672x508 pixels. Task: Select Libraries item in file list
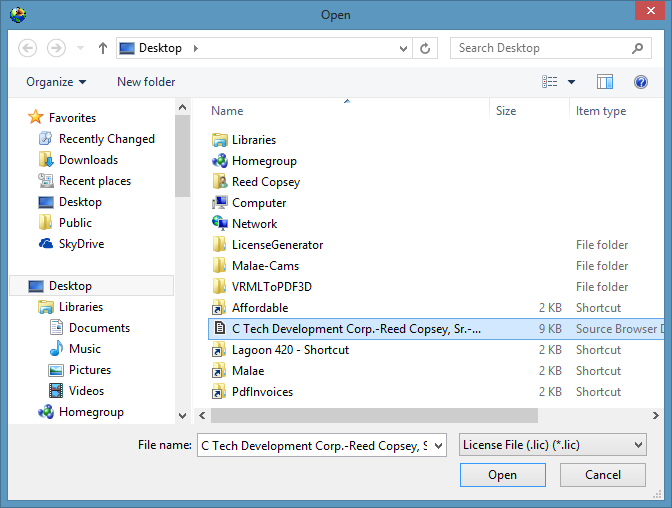[x=254, y=140]
